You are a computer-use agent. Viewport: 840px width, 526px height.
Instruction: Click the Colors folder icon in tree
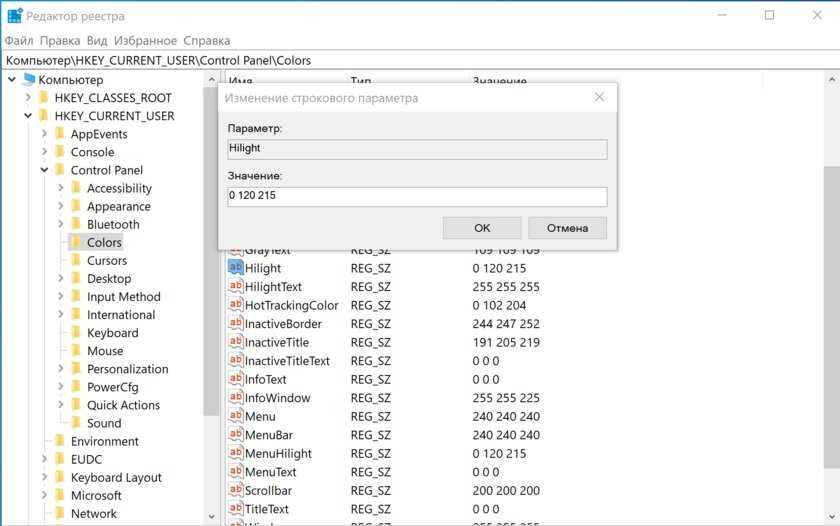pos(76,242)
